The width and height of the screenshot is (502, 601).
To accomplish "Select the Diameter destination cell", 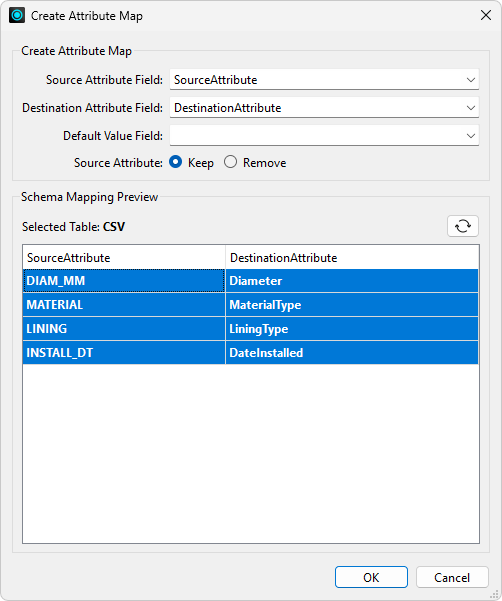I will point(352,281).
